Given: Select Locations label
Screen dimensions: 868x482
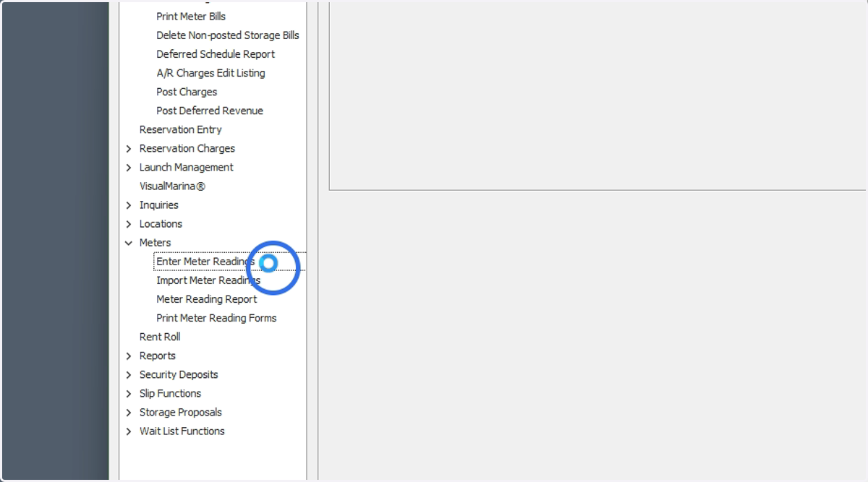Looking at the screenshot, I should pos(161,223).
